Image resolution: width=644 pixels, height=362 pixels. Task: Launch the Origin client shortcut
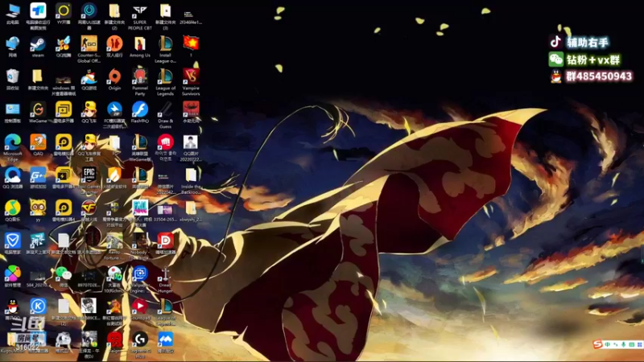tap(114, 80)
